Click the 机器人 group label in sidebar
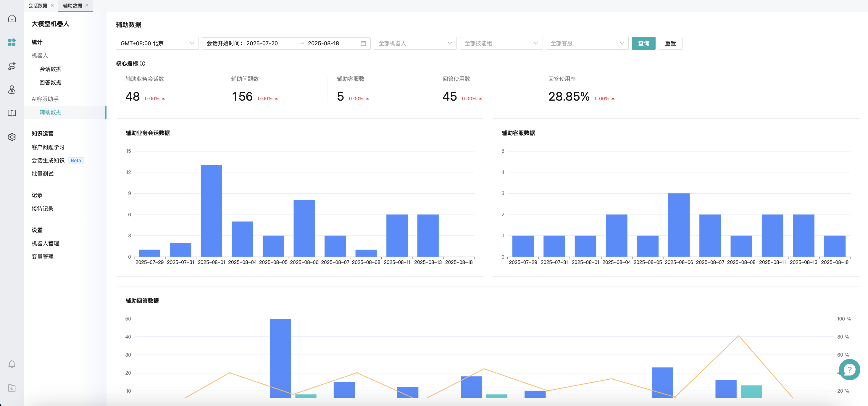This screenshot has width=868, height=406. 40,55
